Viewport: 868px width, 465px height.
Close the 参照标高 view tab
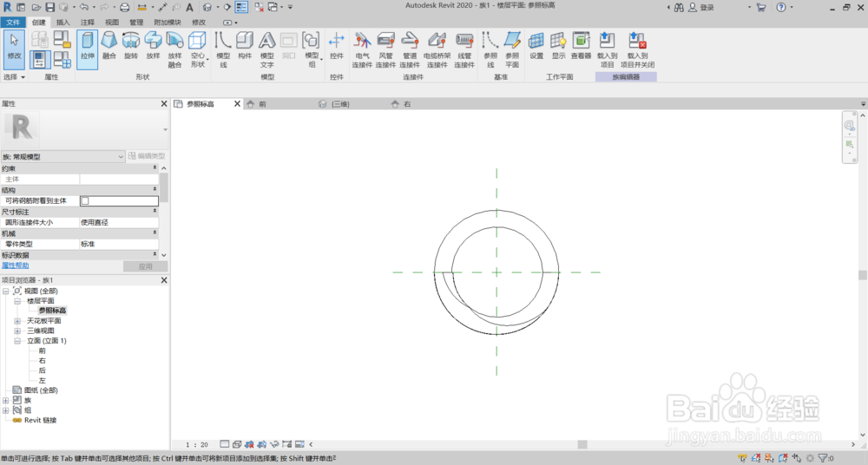[237, 103]
